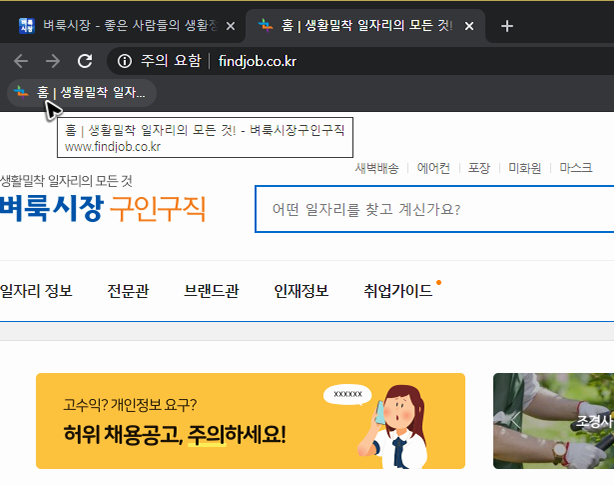
Task: Open the 취업가이드 menu
Action: coord(398,291)
